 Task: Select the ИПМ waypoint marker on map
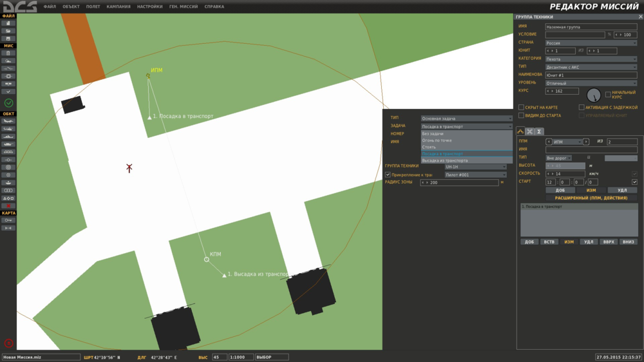click(148, 75)
